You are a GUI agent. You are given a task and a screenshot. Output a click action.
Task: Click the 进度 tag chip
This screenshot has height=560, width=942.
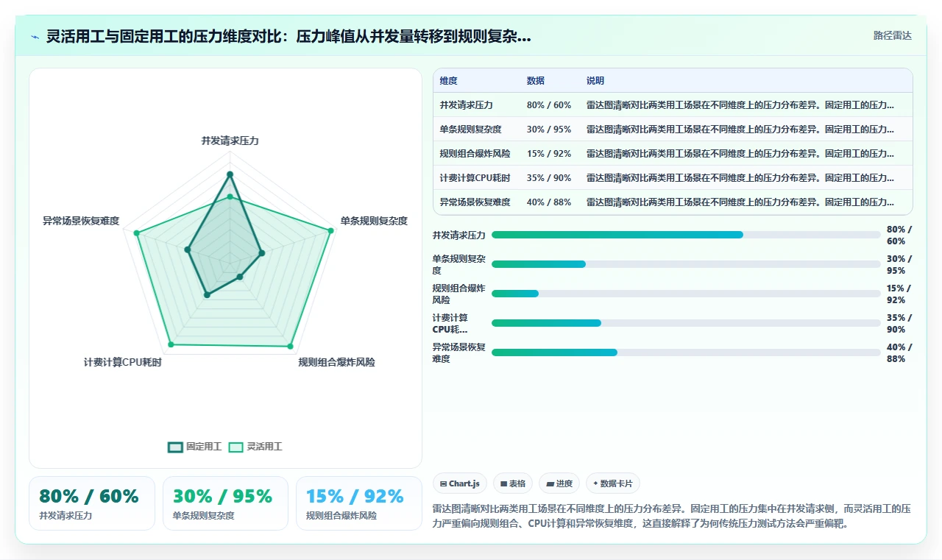click(x=559, y=483)
